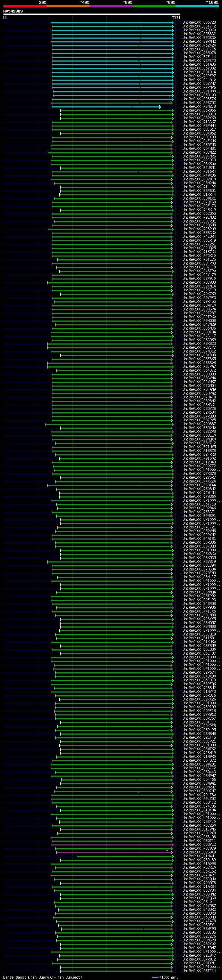This screenshot has height=980, width=222.
Task: Select label UniRef100_A3TXN1
Action: (199, 963)
